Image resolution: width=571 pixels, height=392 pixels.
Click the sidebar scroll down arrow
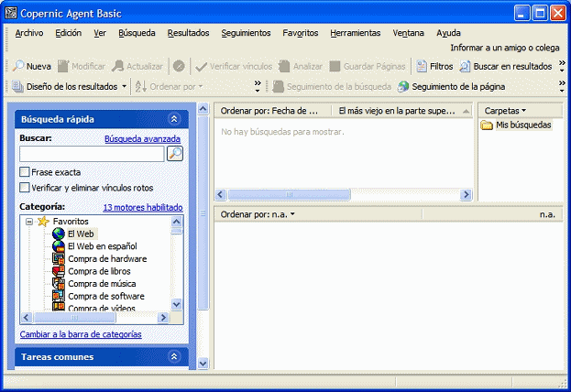point(203,364)
